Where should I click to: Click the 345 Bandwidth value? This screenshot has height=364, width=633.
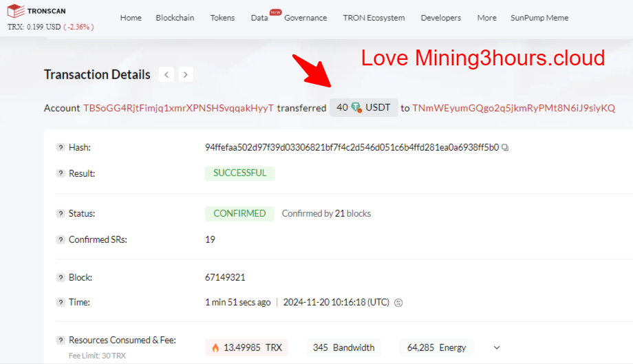pyautogui.click(x=343, y=347)
